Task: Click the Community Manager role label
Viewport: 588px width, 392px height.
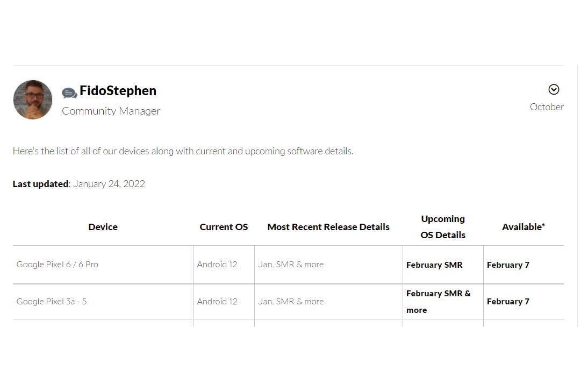Action: pos(111,111)
